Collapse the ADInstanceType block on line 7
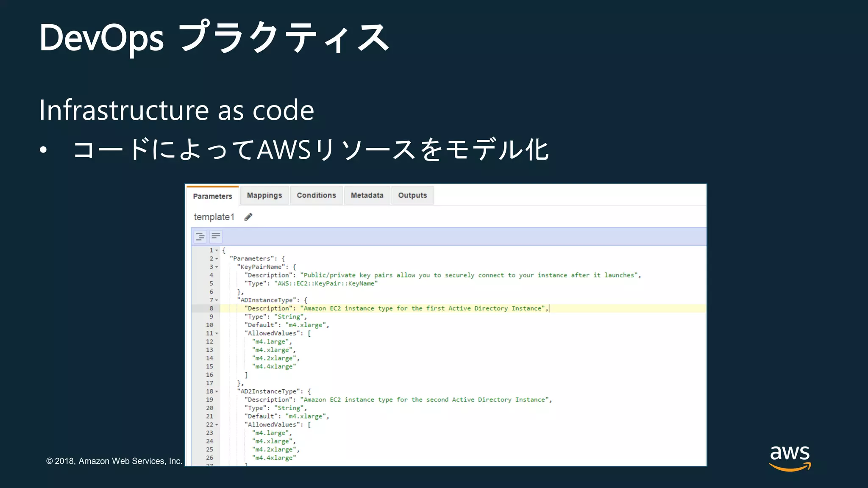 coord(217,300)
